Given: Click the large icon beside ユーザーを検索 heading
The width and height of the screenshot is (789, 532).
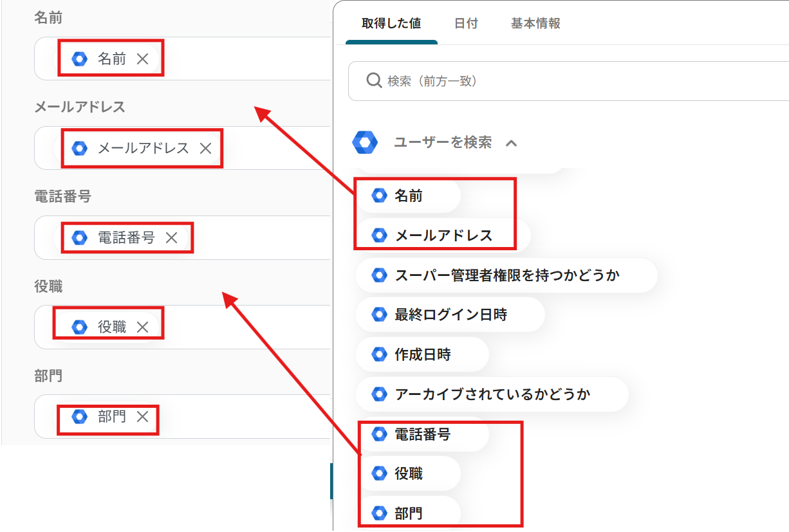Looking at the screenshot, I should [x=365, y=142].
